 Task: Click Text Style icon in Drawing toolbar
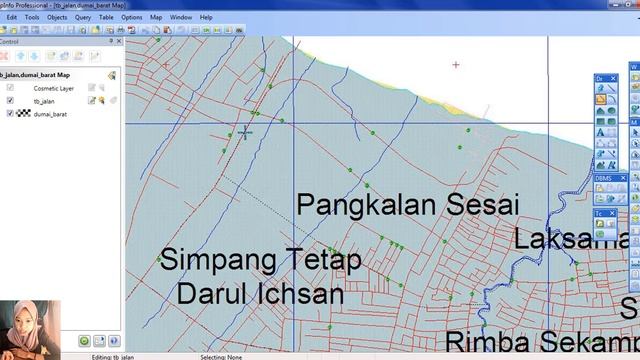coord(611,165)
